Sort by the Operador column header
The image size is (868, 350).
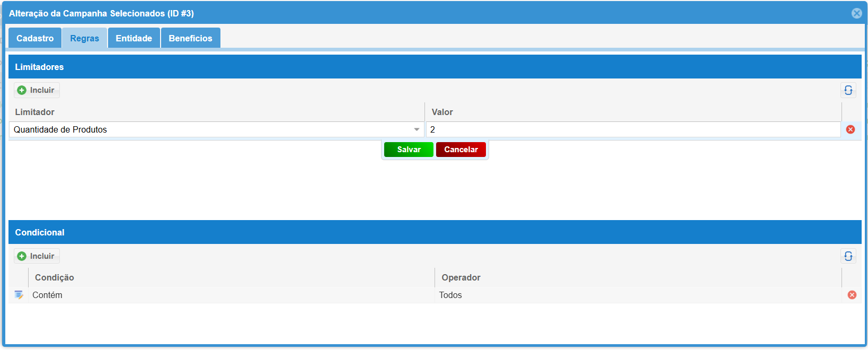(461, 277)
